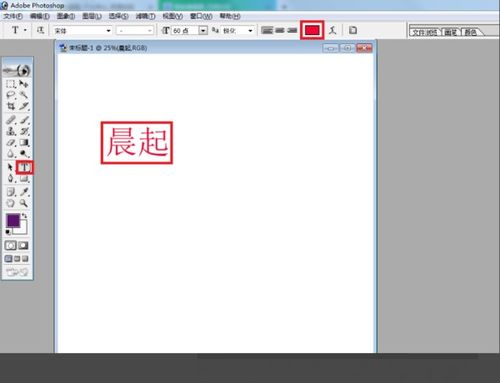This screenshot has width=500, height=383.
Task: Open the 画笔 palette well tab
Action: [451, 32]
